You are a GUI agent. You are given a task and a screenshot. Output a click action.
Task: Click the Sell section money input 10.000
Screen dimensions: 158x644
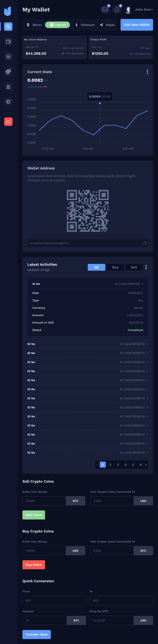[44, 501]
